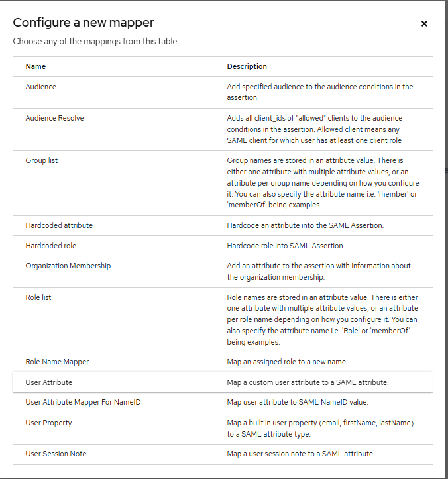448x479 pixels.
Task: Pick the User Session Note mapper
Action: (x=56, y=454)
